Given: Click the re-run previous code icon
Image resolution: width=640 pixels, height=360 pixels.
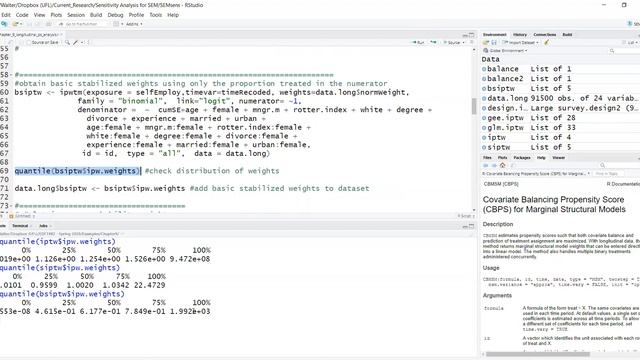Looking at the screenshot, I should 433,42.
